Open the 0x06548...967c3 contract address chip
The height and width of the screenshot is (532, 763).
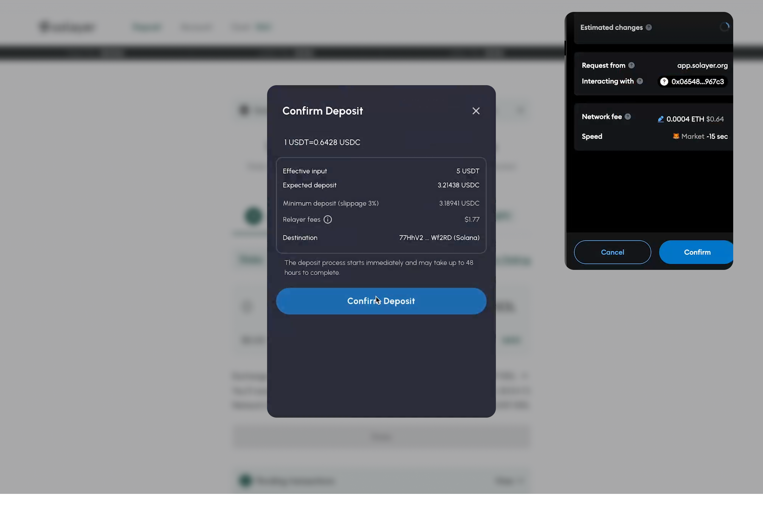[x=697, y=82]
